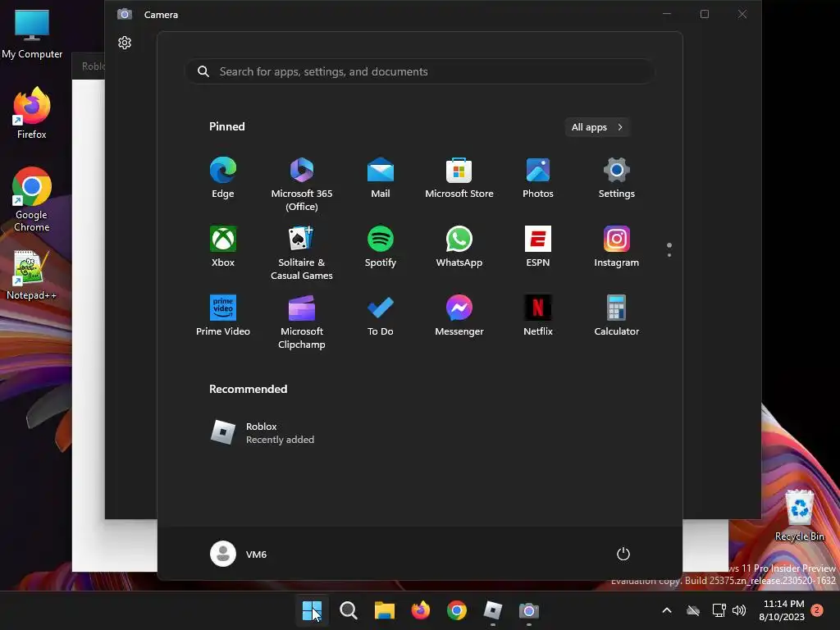
Task: Launch Microsoft 365 (Office) app
Action: coord(302,185)
